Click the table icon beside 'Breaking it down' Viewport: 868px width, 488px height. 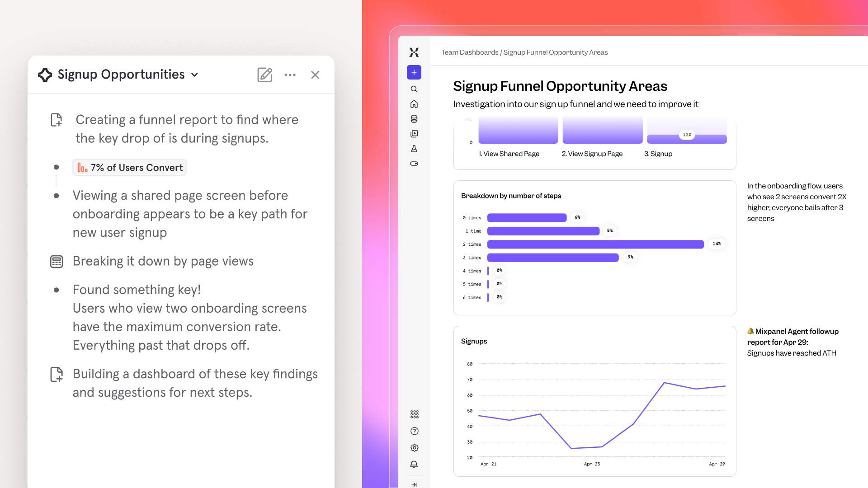(57, 262)
